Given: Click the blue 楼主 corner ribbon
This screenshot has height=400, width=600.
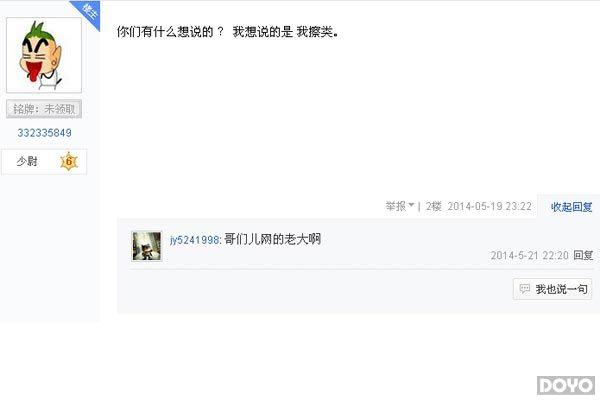Looking at the screenshot, I should click(88, 12).
